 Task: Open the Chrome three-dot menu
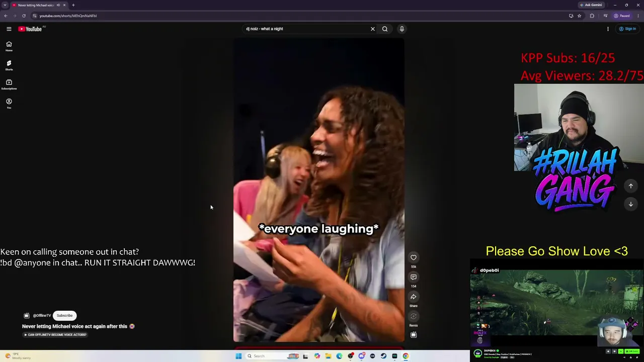click(638, 16)
